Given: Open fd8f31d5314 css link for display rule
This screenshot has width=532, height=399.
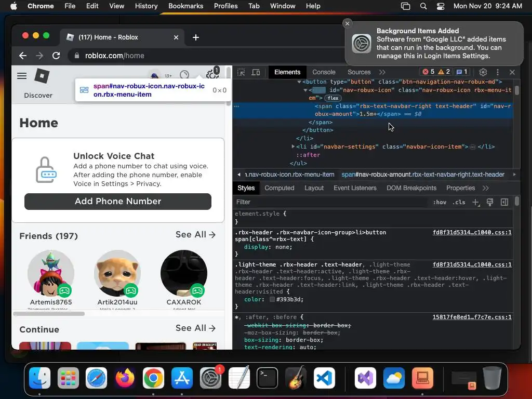Looking at the screenshot, I should click(472, 232).
